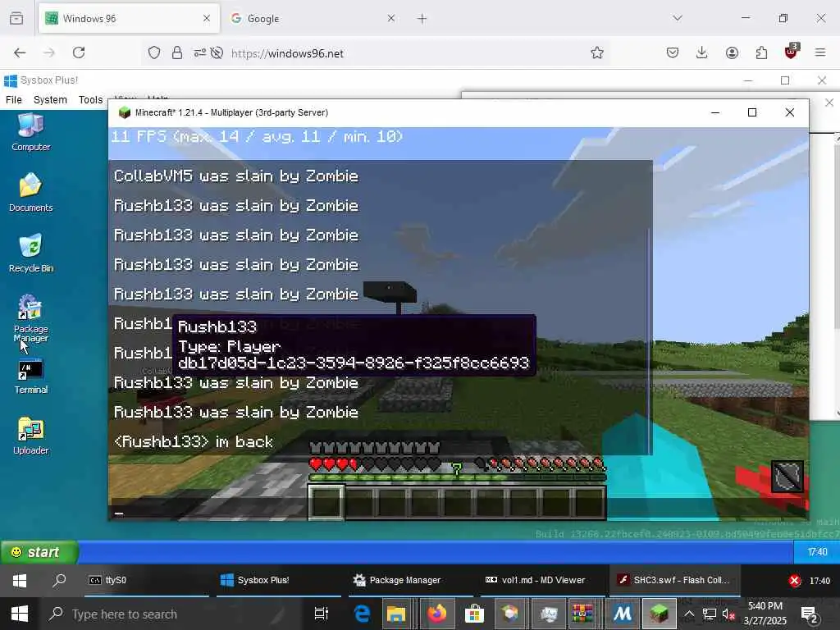
Task: Open the Firefox hamburger application menu
Action: (x=820, y=52)
